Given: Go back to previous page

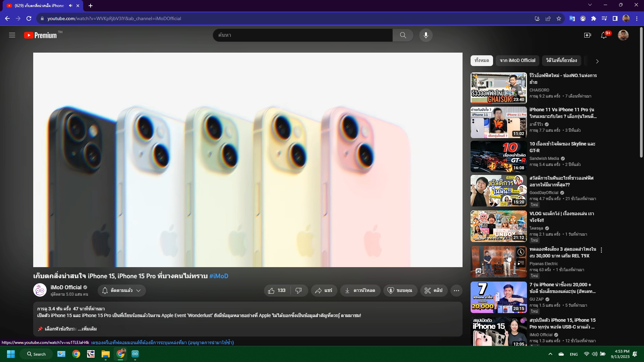Looking at the screenshot, I should click(7, 18).
